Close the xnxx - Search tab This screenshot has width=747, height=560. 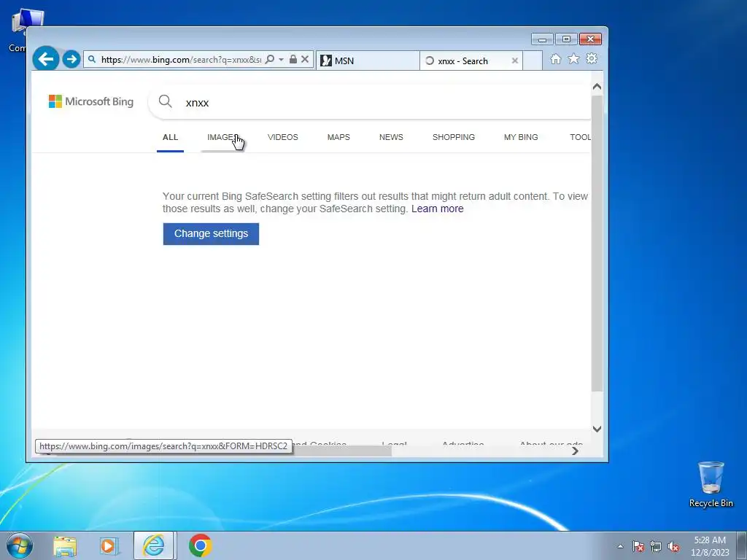pyautogui.click(x=514, y=61)
